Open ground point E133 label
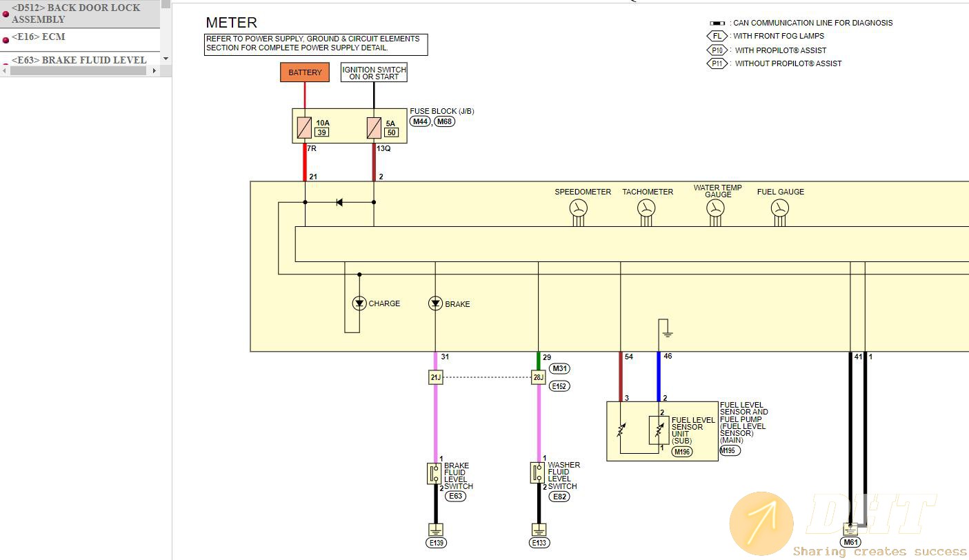Screen dimensions: 969x560 [x=539, y=543]
